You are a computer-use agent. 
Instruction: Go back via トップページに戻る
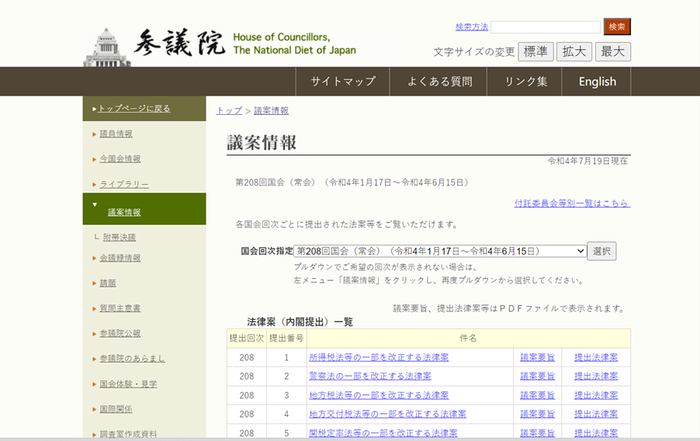click(x=134, y=108)
